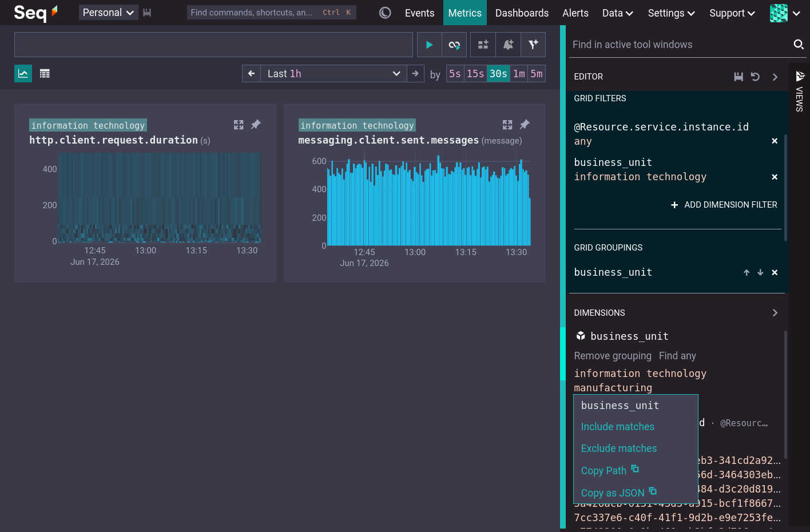Click the business_unit dimension cube icon
810x532 pixels.
[581, 336]
